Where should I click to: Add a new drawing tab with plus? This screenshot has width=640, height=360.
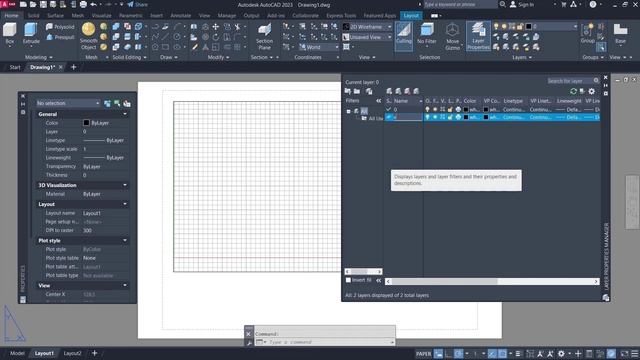pos(73,67)
